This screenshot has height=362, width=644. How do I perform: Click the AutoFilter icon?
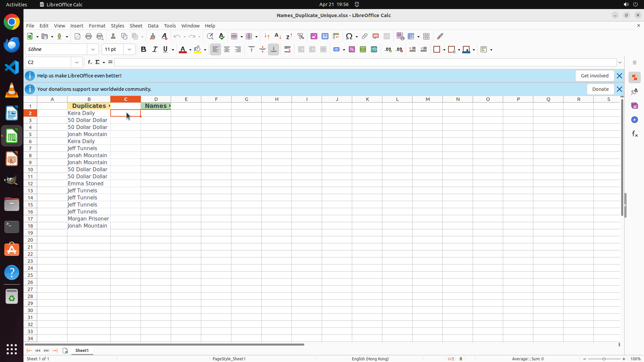(x=301, y=36)
